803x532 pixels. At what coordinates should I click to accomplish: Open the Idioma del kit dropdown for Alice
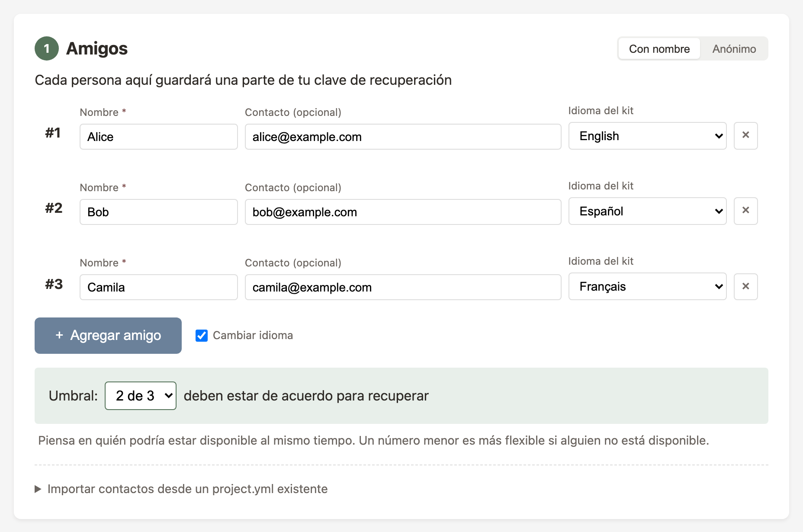click(x=647, y=136)
